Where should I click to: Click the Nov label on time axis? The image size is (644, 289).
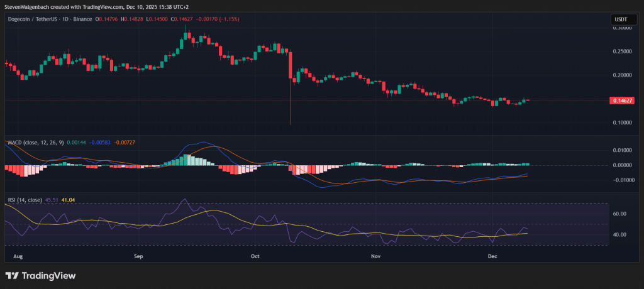click(x=375, y=256)
